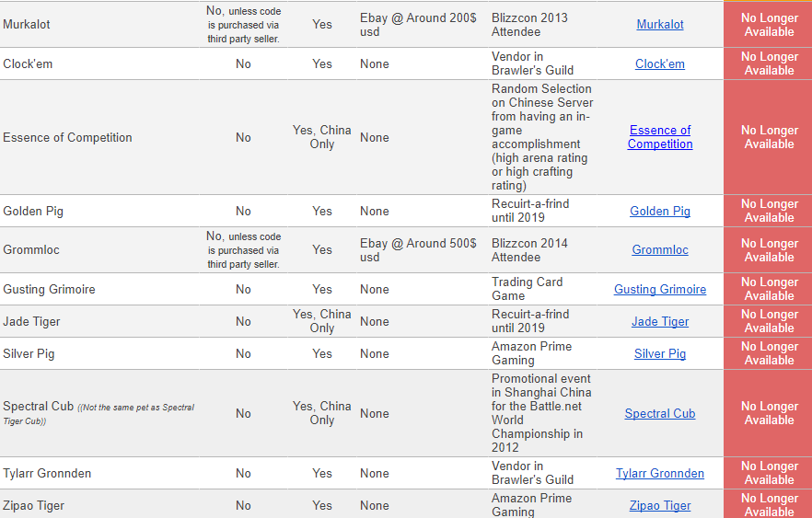Open the Tylarr Gronnden link

[x=659, y=474]
